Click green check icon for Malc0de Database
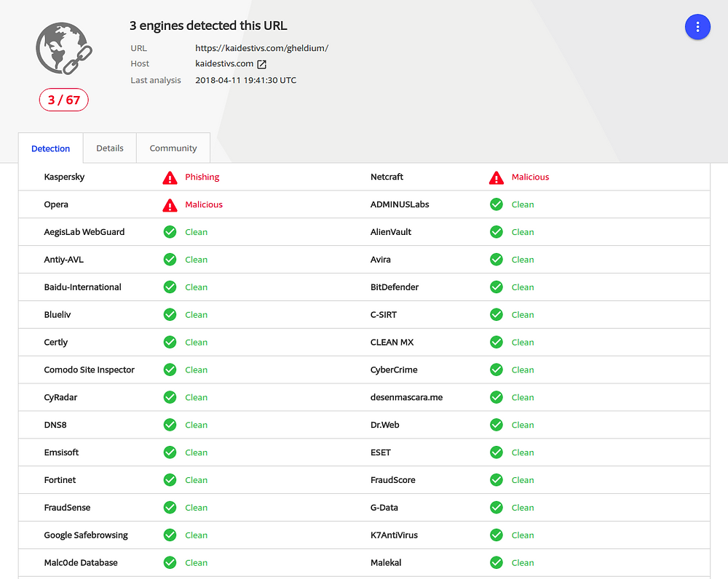The image size is (728, 579). [170, 562]
